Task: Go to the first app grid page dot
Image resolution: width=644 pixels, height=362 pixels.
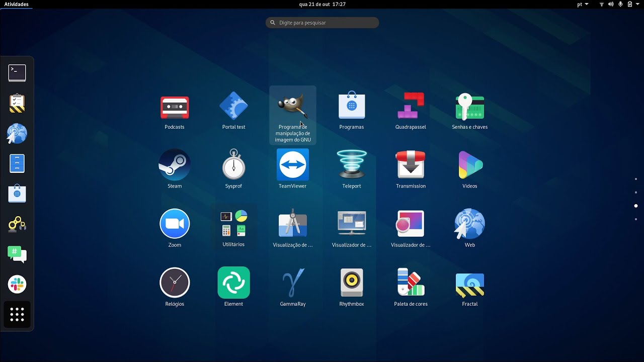Action: tap(636, 179)
